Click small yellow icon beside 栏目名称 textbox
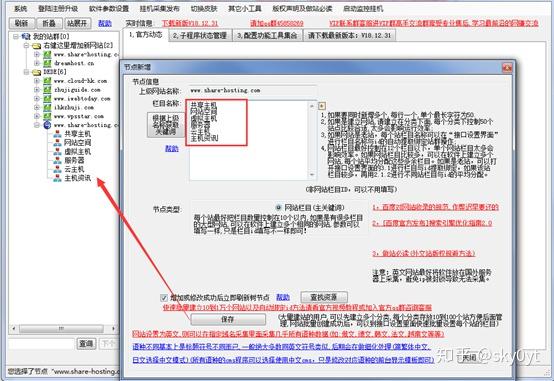Viewport: 554px width, 381px height. 322,106
